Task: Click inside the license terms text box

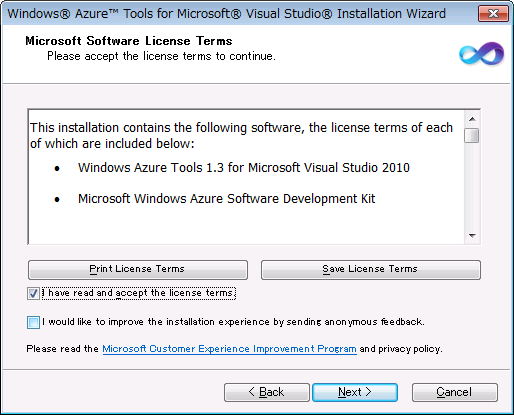Action: (246, 177)
